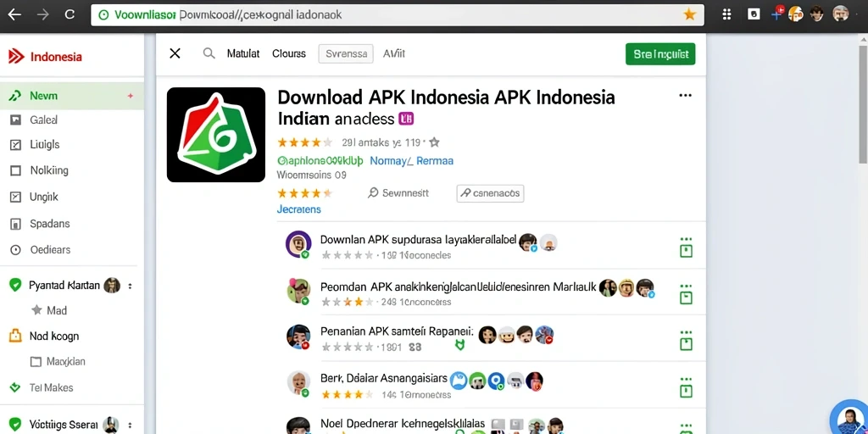Open the Berk, Ddalar Asnangaisiars listing
The width and height of the screenshot is (868, 434).
tap(384, 379)
